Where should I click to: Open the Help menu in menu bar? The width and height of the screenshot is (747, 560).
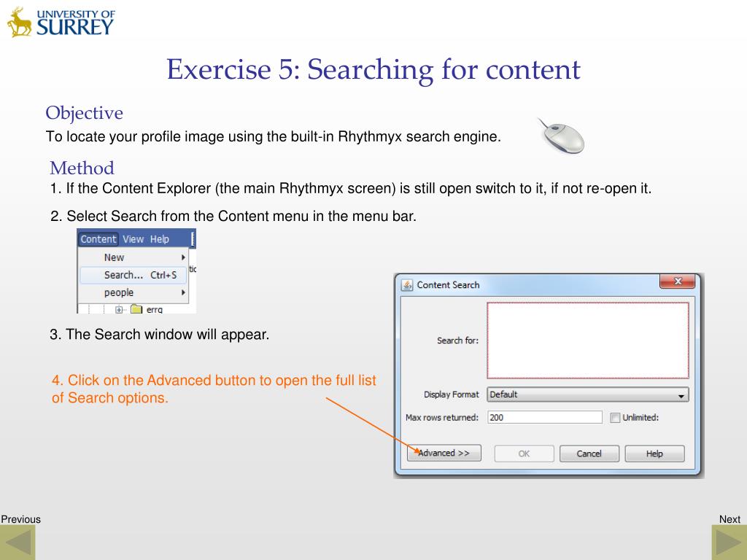click(x=160, y=239)
